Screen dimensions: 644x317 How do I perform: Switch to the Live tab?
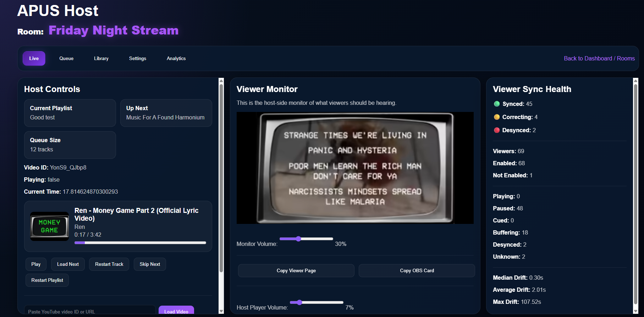[34, 58]
